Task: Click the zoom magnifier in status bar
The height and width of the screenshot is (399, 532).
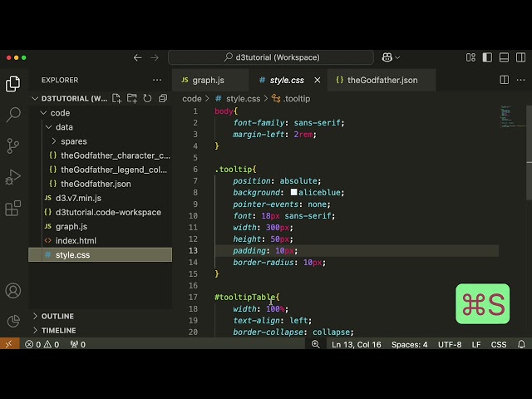Action: click(316, 344)
